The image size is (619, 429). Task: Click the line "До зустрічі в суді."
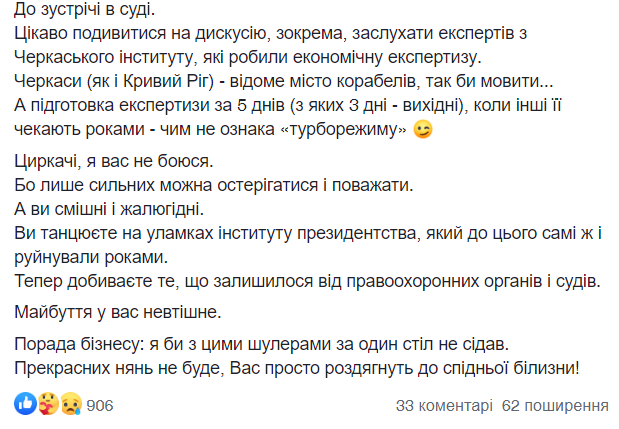coord(86,11)
